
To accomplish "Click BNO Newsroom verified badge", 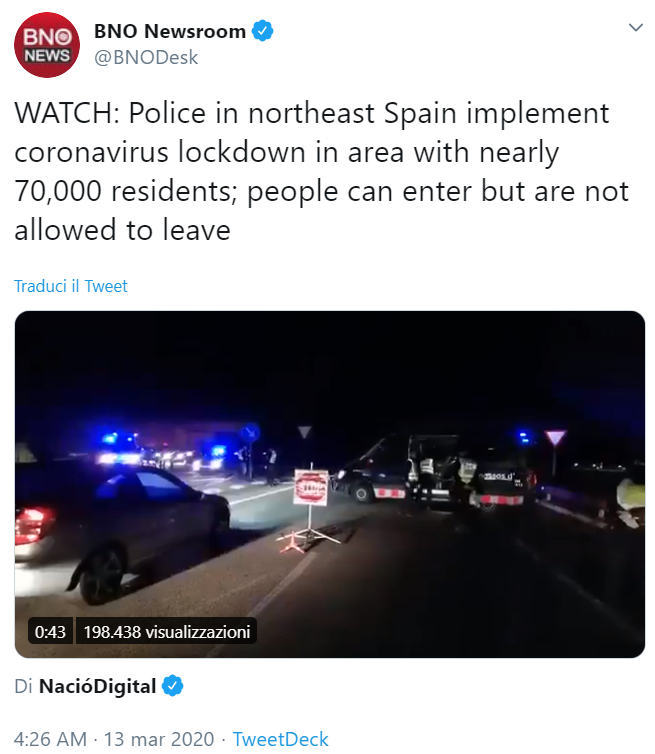I will (x=263, y=31).
